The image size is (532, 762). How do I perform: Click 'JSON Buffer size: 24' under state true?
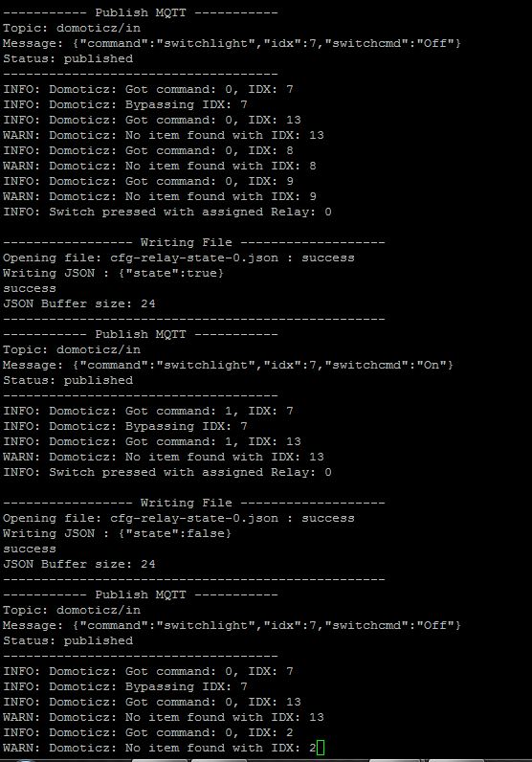[x=79, y=303]
